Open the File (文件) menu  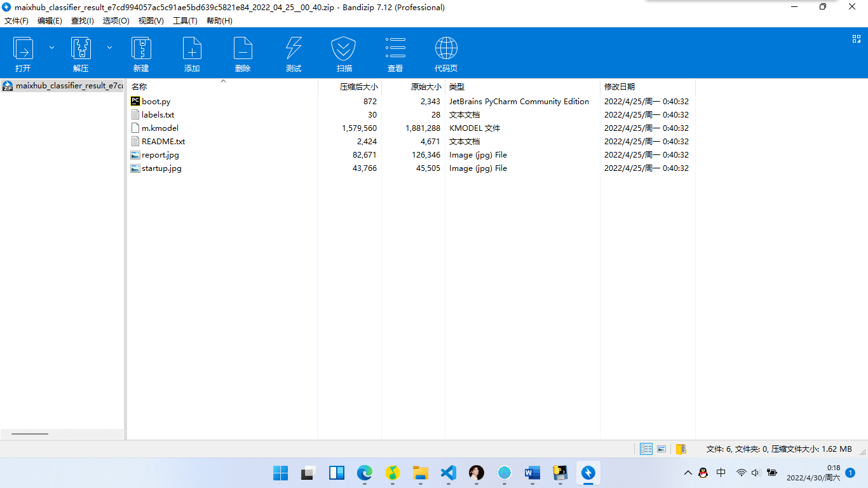[x=17, y=21]
